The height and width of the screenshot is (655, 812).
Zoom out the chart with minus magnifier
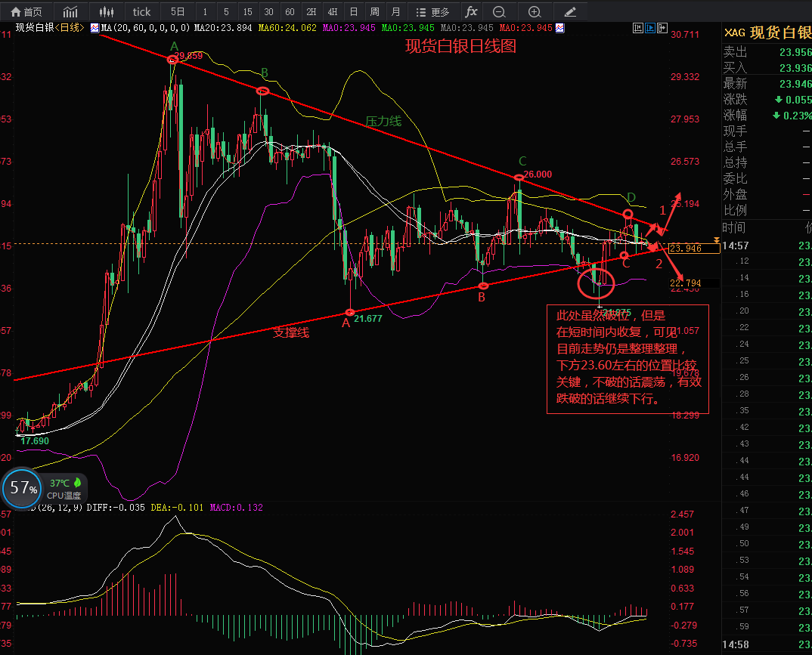pos(499,11)
